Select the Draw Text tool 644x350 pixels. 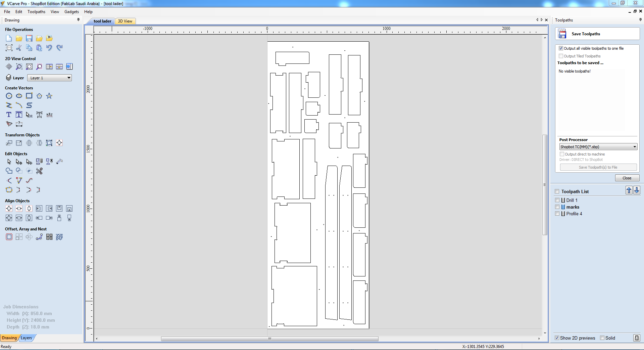(9, 115)
